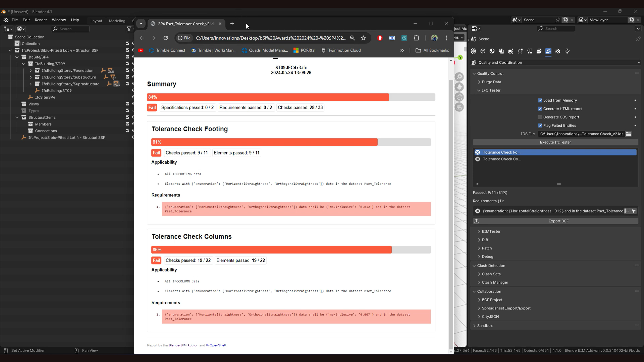Image resolution: width=644 pixels, height=362 pixels.
Task: Click select-failed-entities arrow icon beside requirement
Action: click(x=634, y=211)
